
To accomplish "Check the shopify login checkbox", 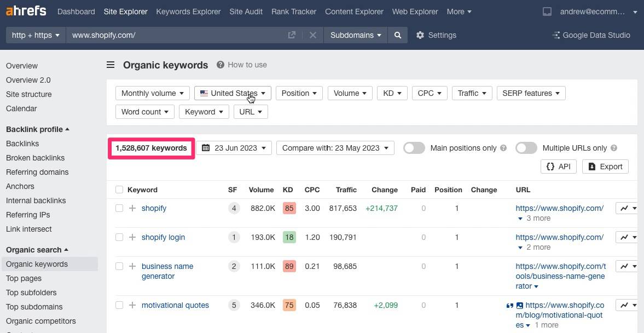I will pos(119,237).
